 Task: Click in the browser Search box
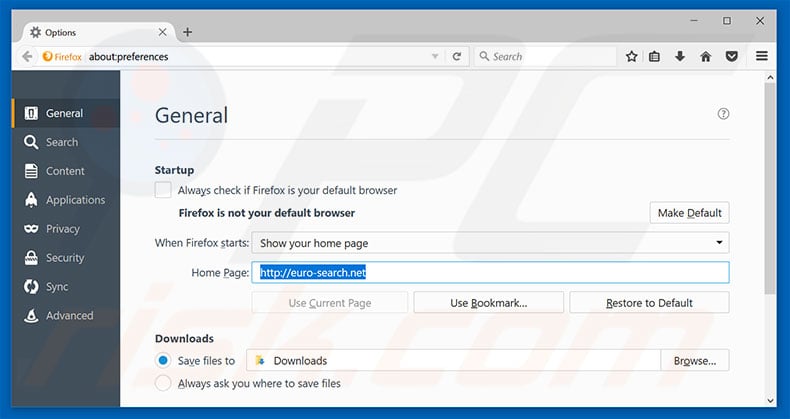545,56
